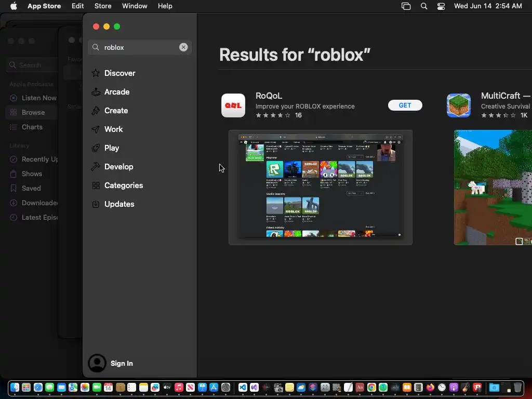The height and width of the screenshot is (399, 532).
Task: Open Firefox from the Dock
Action: (x=430, y=387)
